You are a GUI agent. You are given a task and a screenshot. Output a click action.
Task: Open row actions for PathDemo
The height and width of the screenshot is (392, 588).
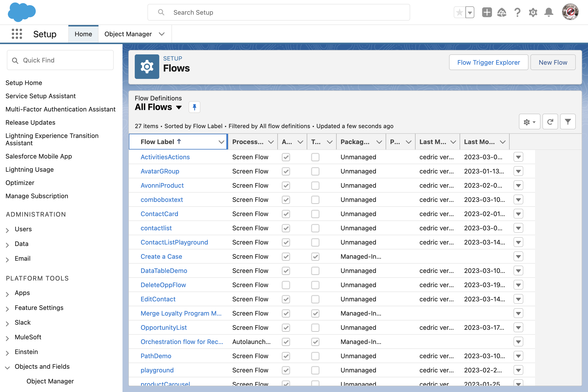point(518,356)
